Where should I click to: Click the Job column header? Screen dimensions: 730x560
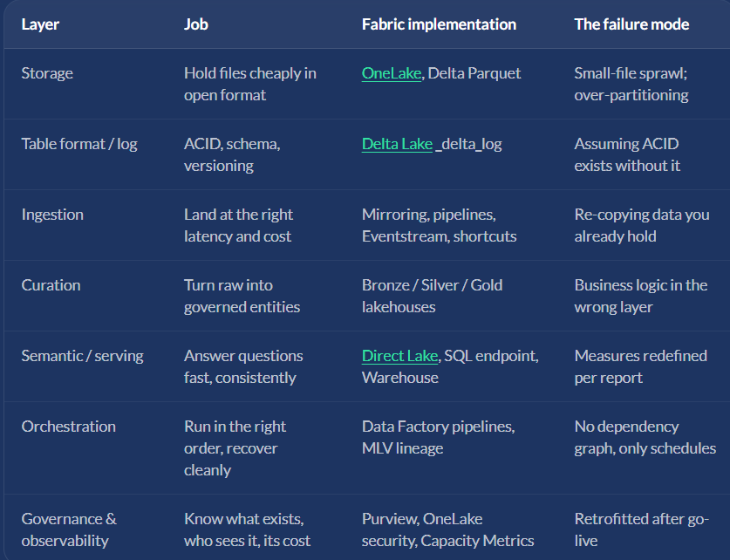(196, 24)
